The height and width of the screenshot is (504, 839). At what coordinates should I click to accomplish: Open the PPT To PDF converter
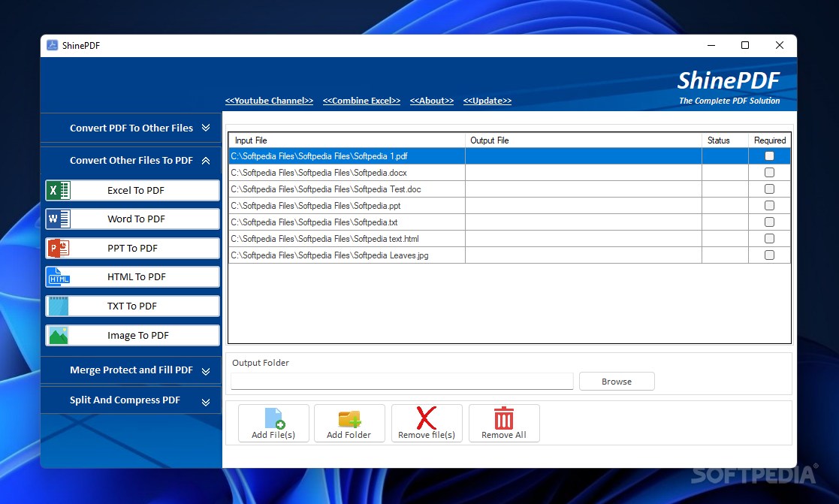tap(133, 249)
